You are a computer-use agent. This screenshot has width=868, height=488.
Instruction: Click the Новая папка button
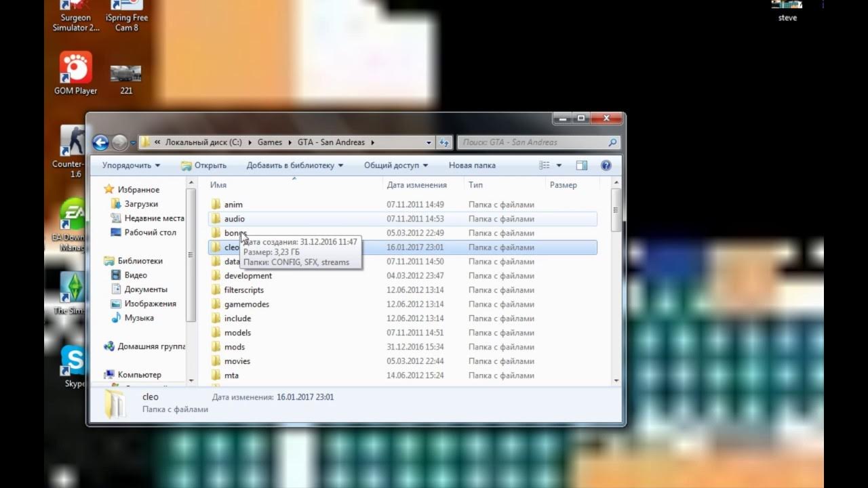point(472,165)
